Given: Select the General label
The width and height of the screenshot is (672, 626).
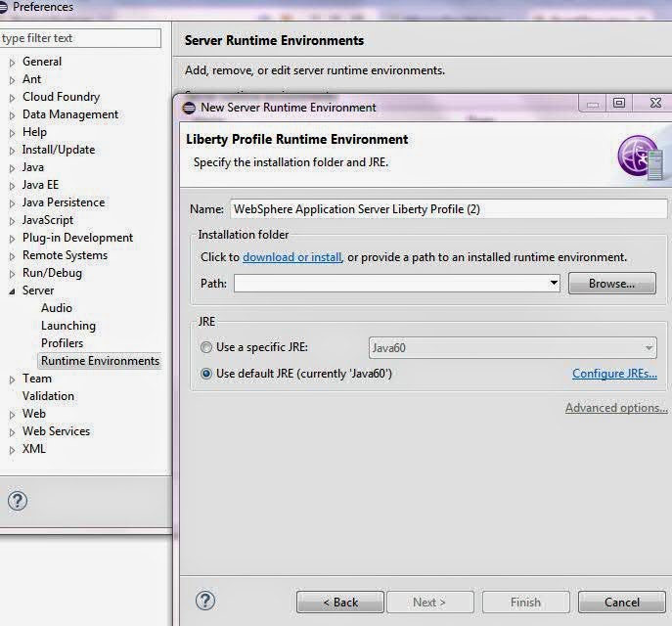Looking at the screenshot, I should tap(42, 62).
